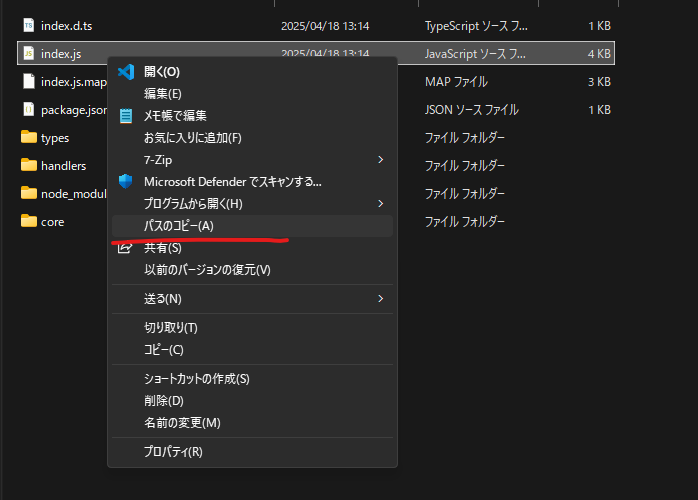
Task: Select the node_modules folder name
Action: [73, 194]
